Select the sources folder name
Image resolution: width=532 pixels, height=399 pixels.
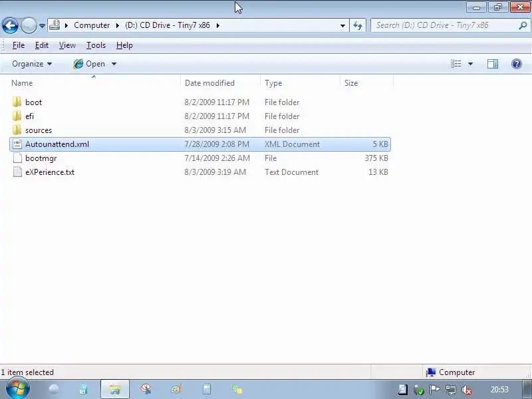point(39,130)
